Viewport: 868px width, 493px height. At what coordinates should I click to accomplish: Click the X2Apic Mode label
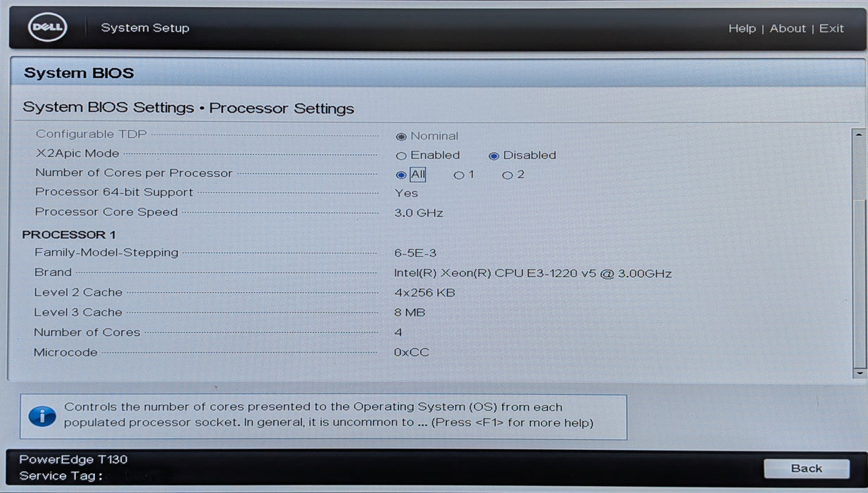point(77,154)
